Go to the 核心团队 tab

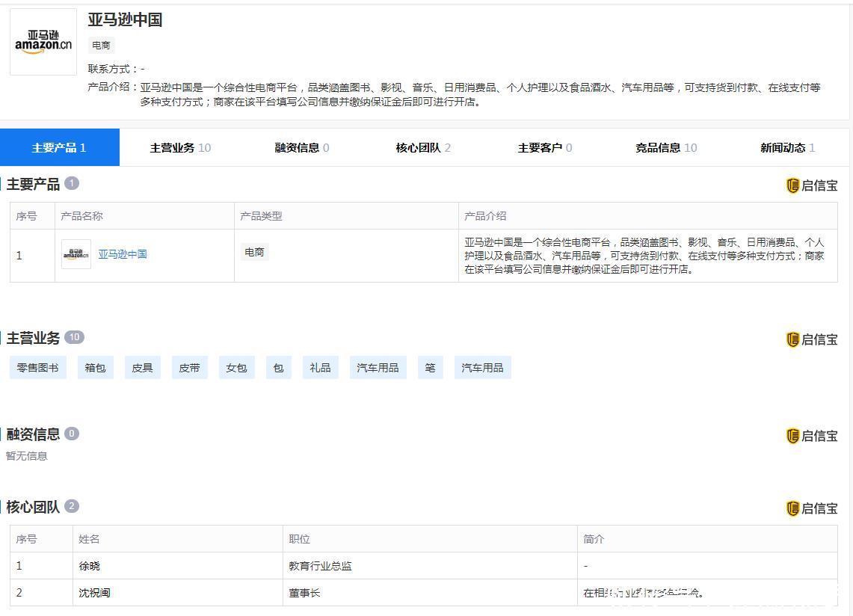coord(423,147)
